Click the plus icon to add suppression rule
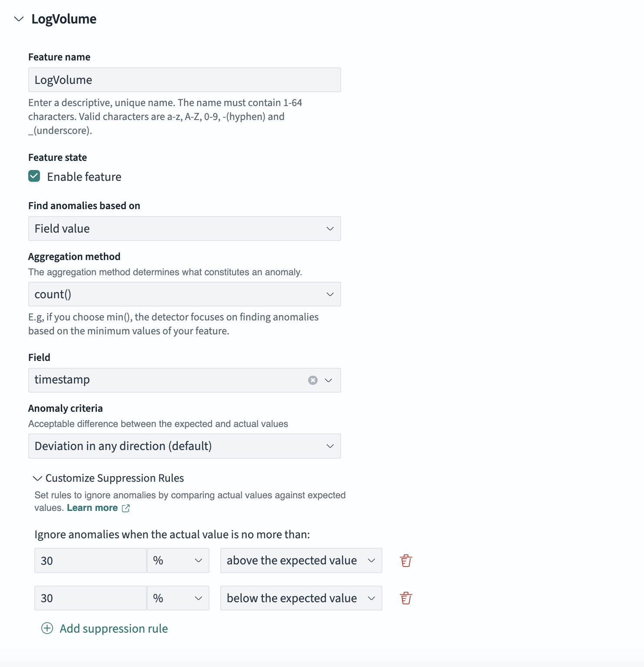The height and width of the screenshot is (667, 644). tap(47, 628)
